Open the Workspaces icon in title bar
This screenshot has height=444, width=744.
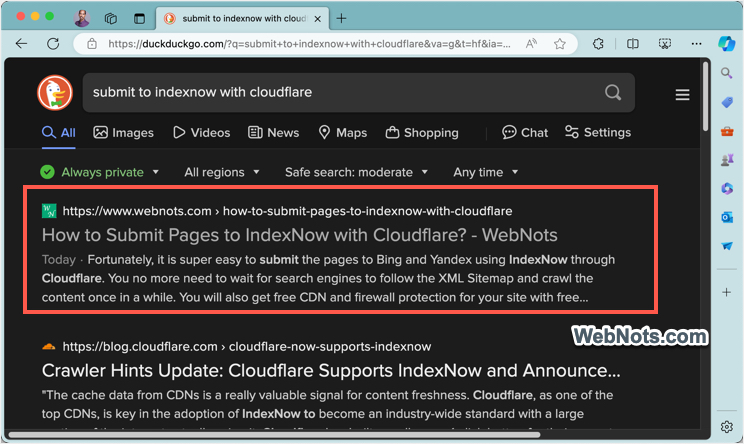click(x=111, y=18)
